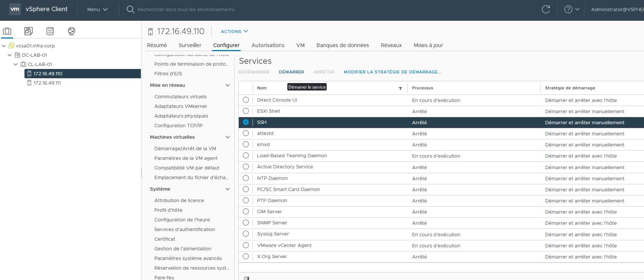This screenshot has height=280, width=644.
Task: Click the Nom column filter icon
Action: 400,88
